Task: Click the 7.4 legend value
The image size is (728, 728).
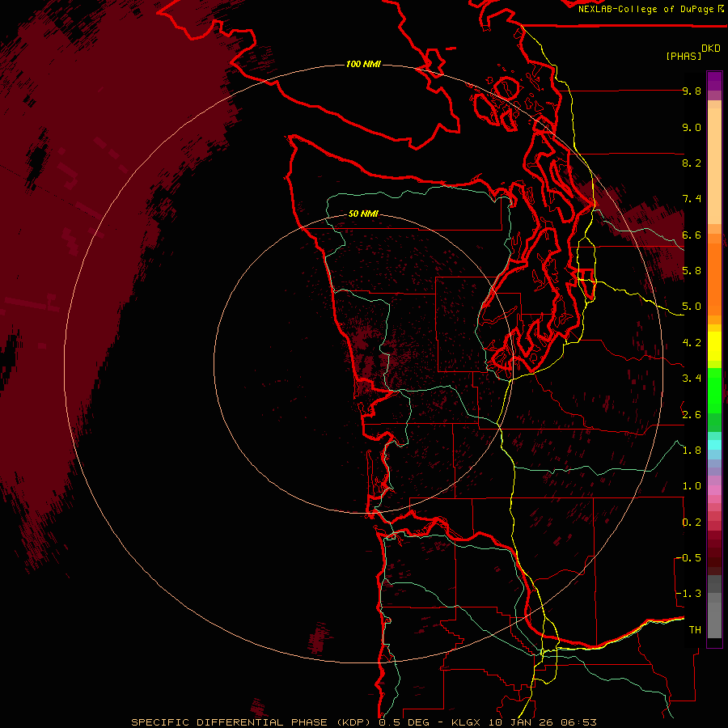Action: click(692, 199)
